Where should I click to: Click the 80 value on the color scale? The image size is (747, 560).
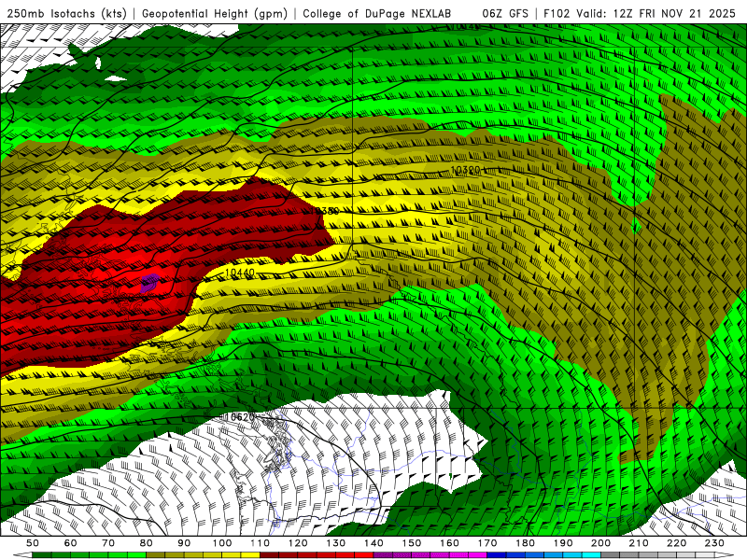point(147,543)
